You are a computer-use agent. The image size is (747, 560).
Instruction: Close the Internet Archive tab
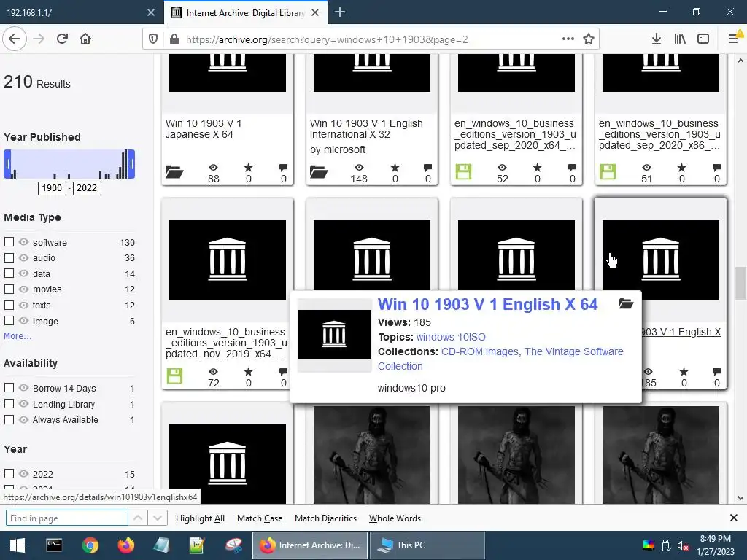pyautogui.click(x=315, y=13)
